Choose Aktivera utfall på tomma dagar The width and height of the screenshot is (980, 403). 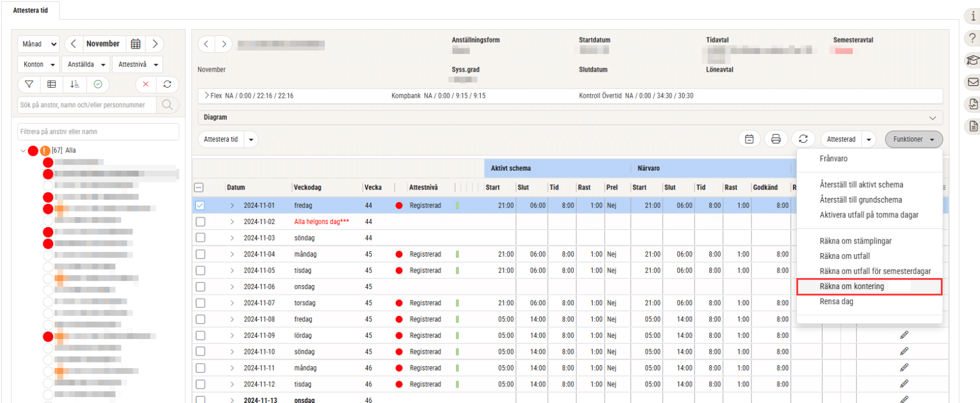pos(869,215)
